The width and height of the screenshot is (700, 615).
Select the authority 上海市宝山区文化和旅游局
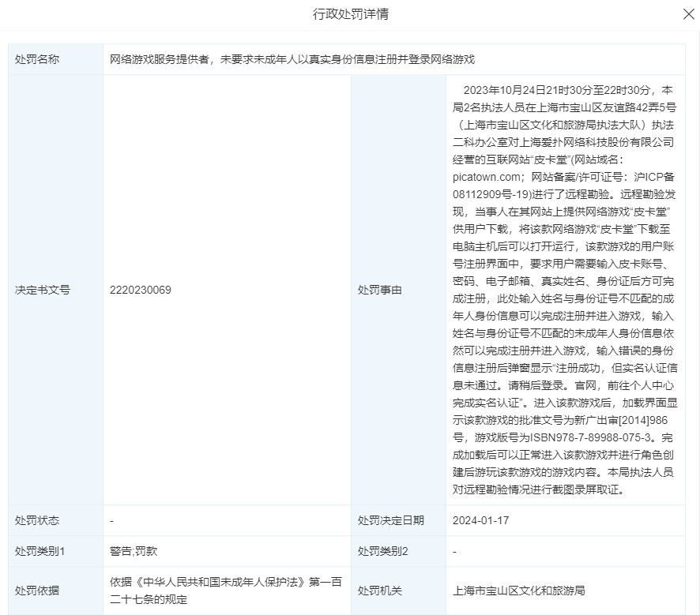click(x=519, y=591)
